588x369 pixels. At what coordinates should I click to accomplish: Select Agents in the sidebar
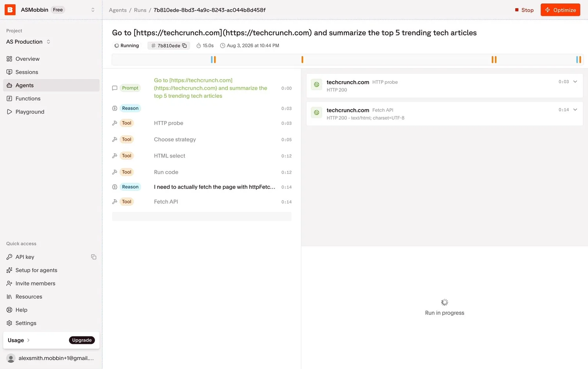pyautogui.click(x=51, y=85)
